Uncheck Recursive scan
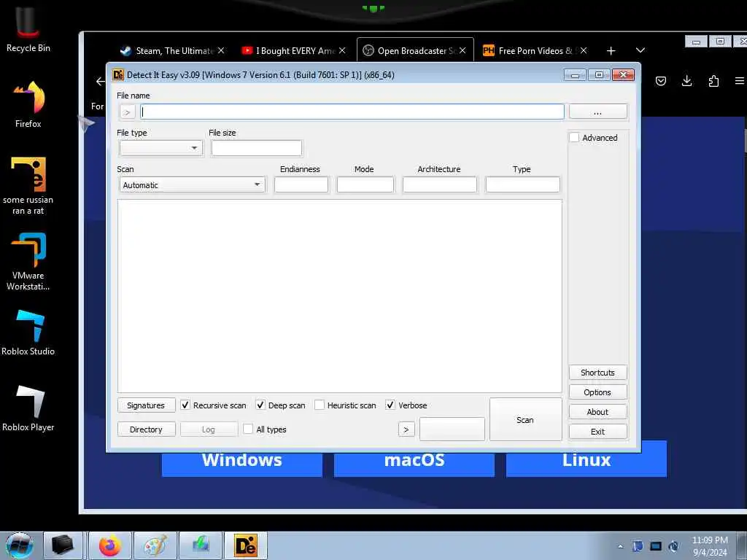Viewport: 747px width, 560px height. click(x=185, y=405)
